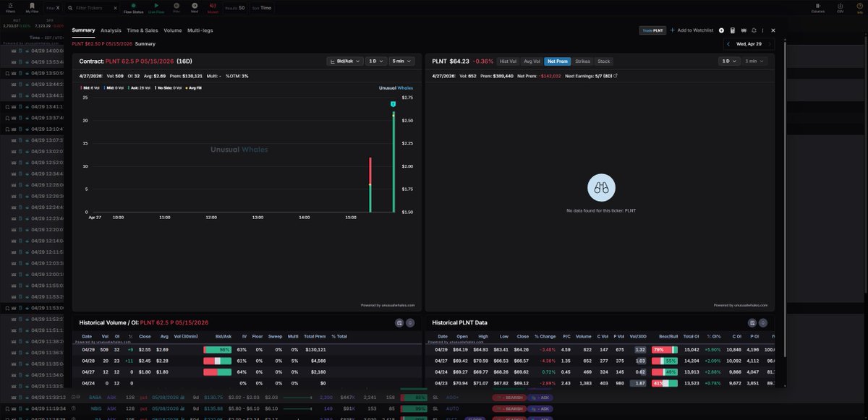Sort Historical Volume table by Date header

[87, 336]
